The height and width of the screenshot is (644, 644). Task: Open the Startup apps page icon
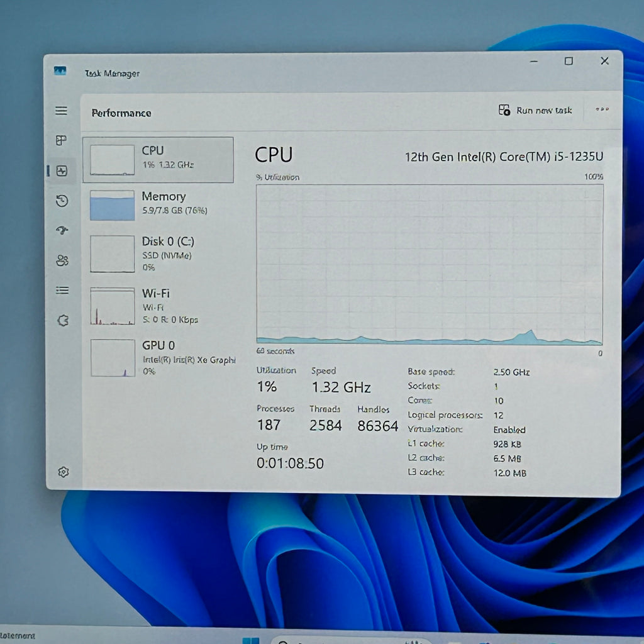(x=62, y=230)
